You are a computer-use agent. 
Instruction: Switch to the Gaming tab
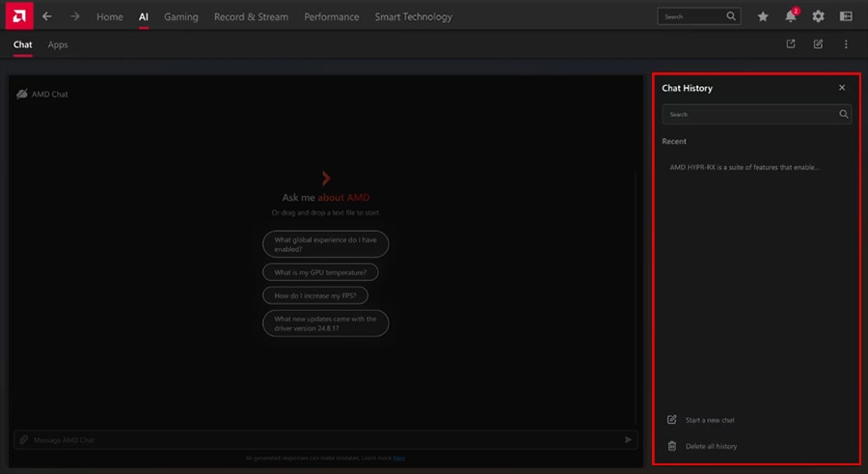pos(181,17)
